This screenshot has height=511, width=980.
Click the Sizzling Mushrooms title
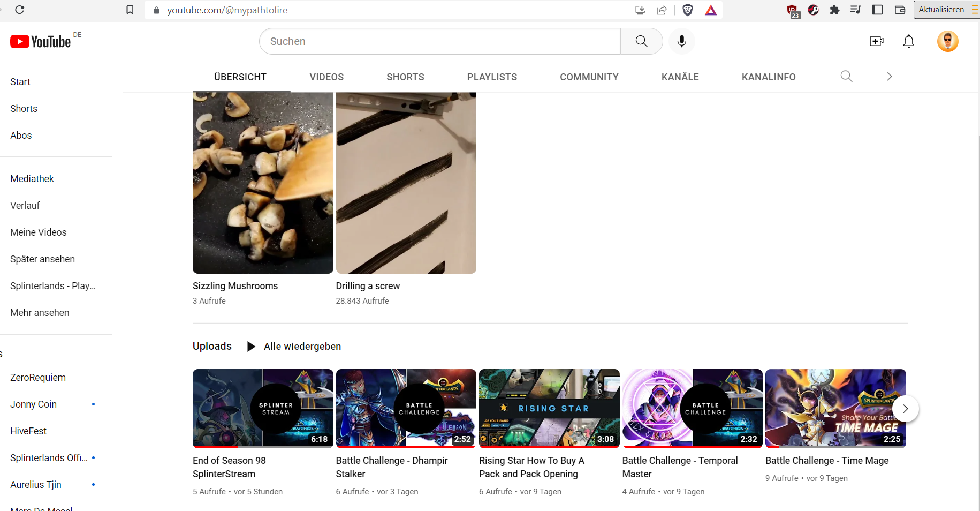(x=235, y=286)
